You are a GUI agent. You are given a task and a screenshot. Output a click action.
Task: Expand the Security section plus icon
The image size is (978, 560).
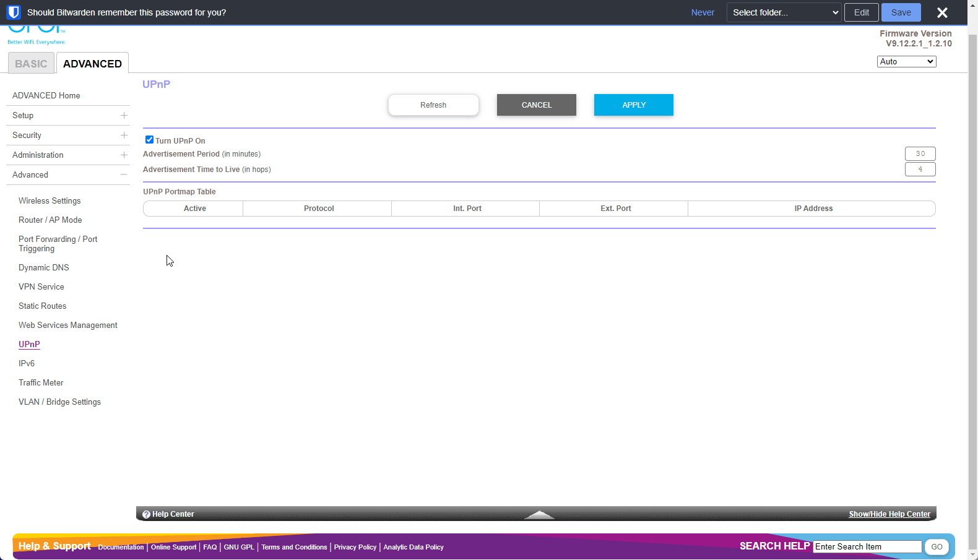point(124,136)
